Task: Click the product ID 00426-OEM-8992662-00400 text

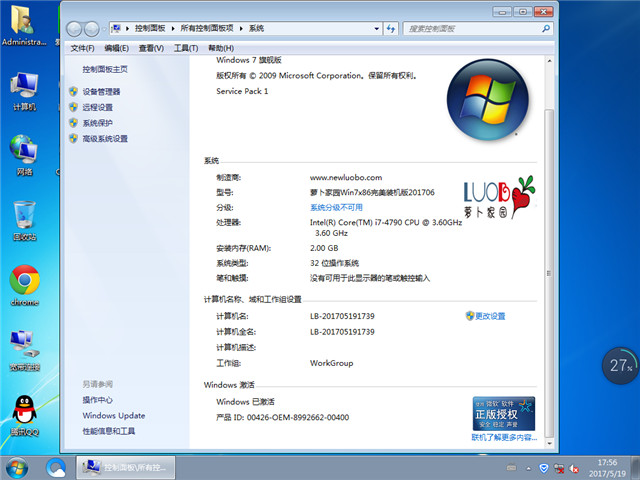Action: tap(298, 417)
